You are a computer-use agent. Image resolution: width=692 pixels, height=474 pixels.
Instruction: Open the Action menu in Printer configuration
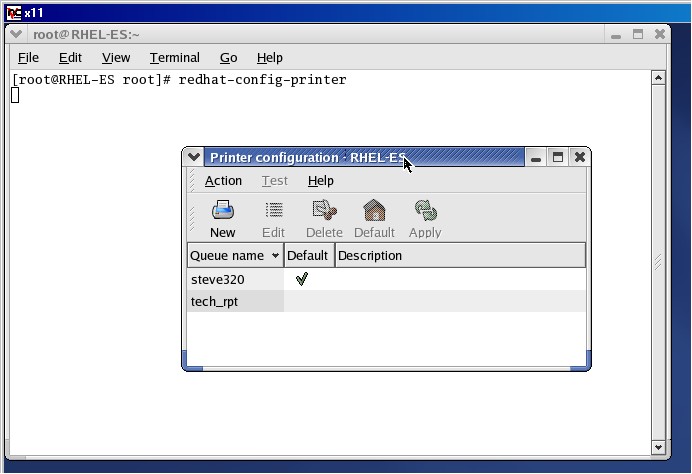pos(223,181)
